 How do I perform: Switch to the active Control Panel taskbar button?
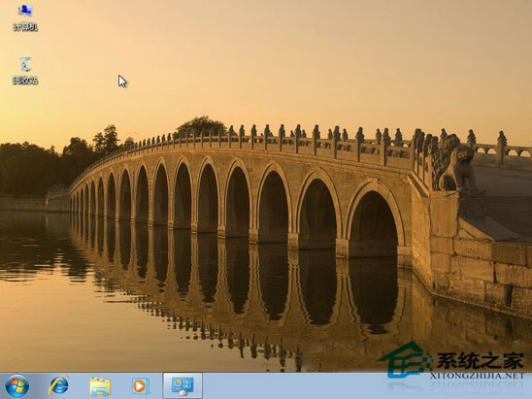coord(183,386)
